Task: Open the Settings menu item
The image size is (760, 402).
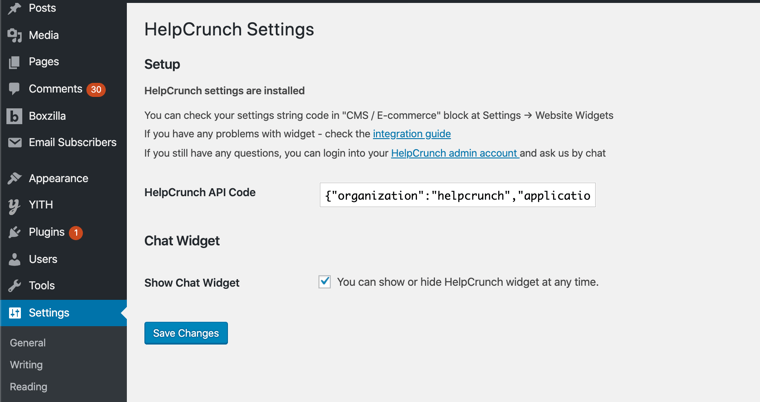Action: pyautogui.click(x=49, y=313)
